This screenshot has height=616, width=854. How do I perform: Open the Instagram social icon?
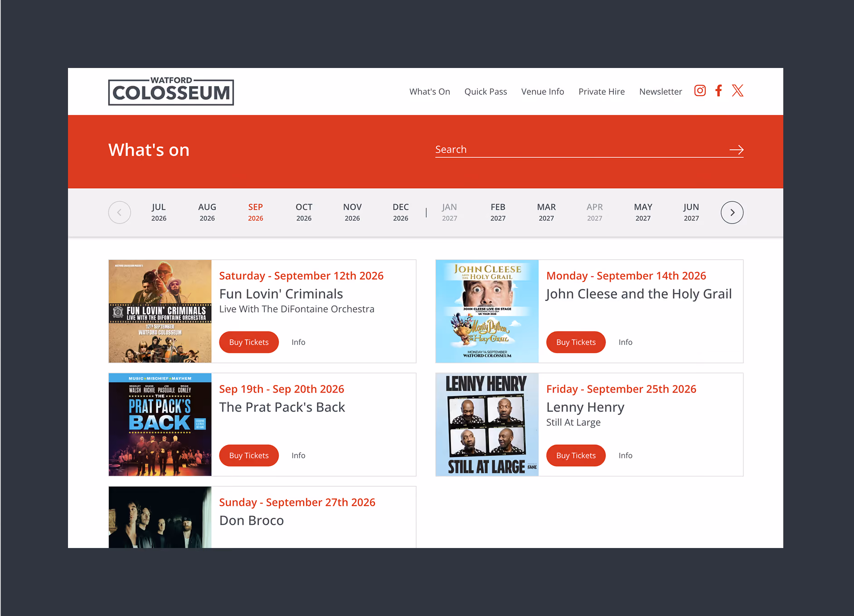[x=700, y=91]
